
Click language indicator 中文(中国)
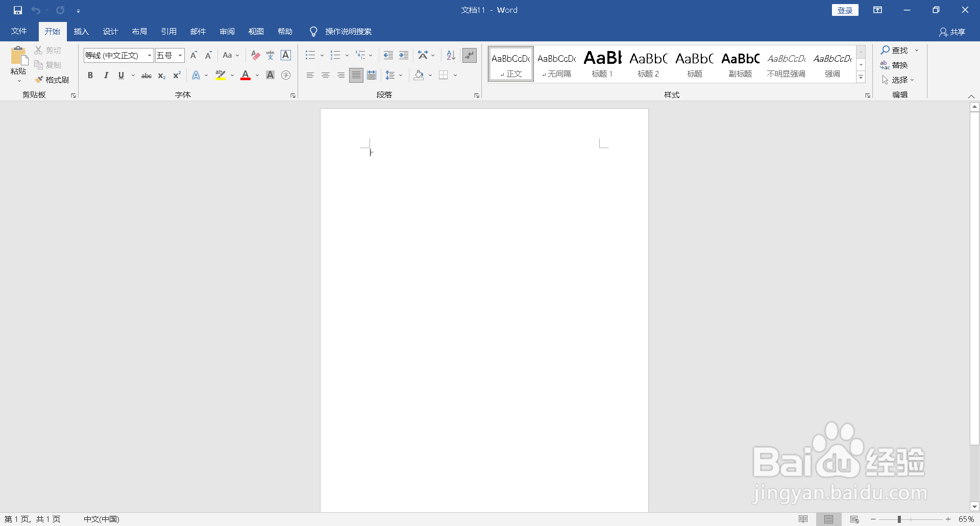102,519
